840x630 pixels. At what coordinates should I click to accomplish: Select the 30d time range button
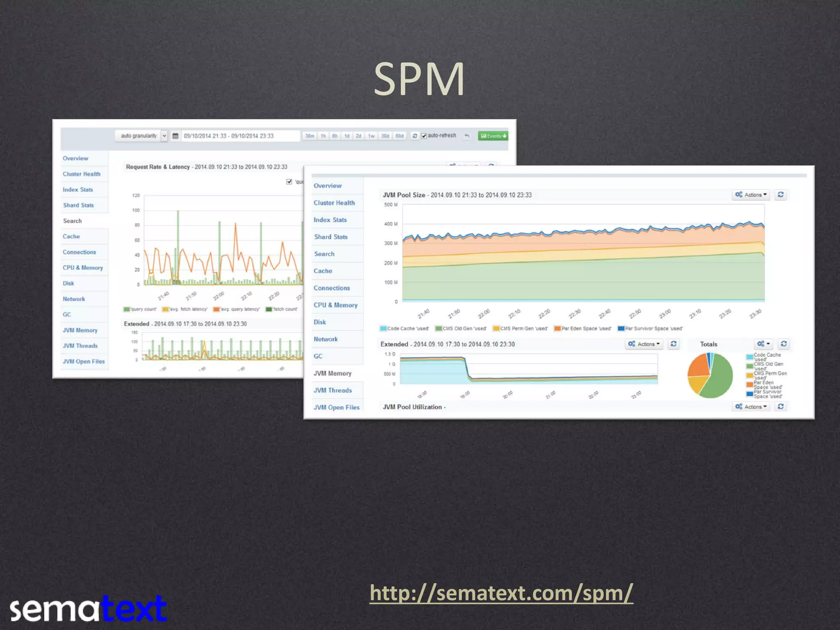pyautogui.click(x=385, y=136)
